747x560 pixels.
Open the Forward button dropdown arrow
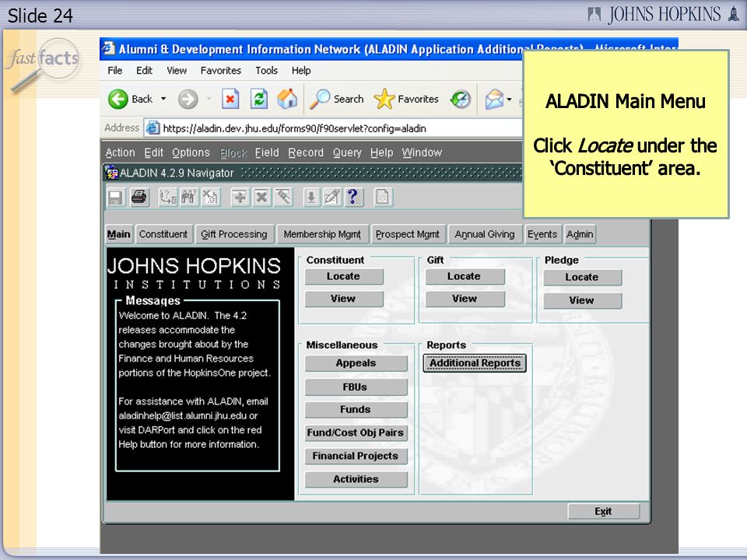click(x=209, y=99)
